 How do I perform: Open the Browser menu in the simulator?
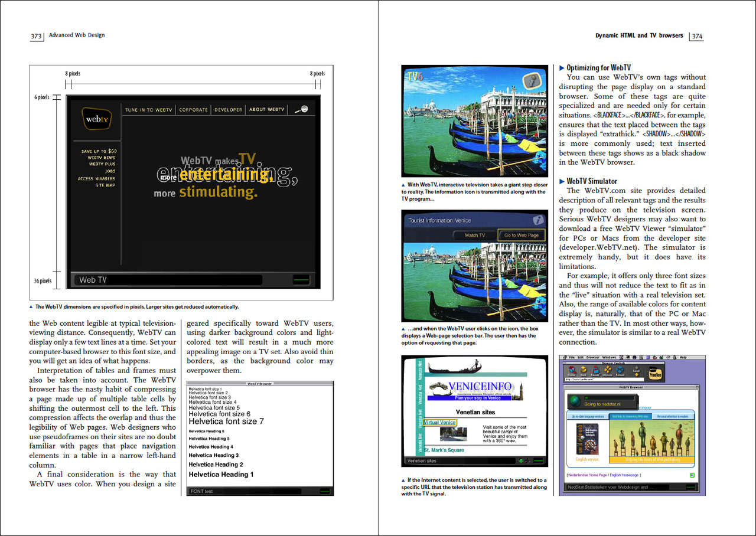(593, 357)
